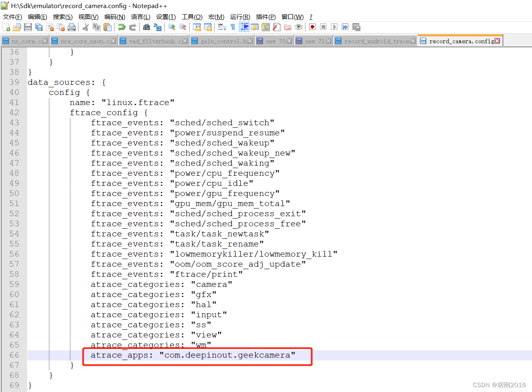Click the Folder as Workspace icon
The height and width of the screenshot is (392, 532).
tap(288, 27)
